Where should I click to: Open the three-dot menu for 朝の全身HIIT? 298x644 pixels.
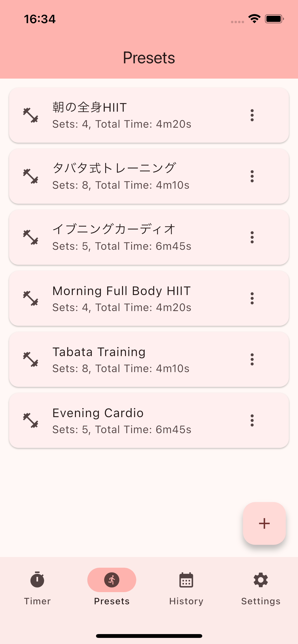252,115
